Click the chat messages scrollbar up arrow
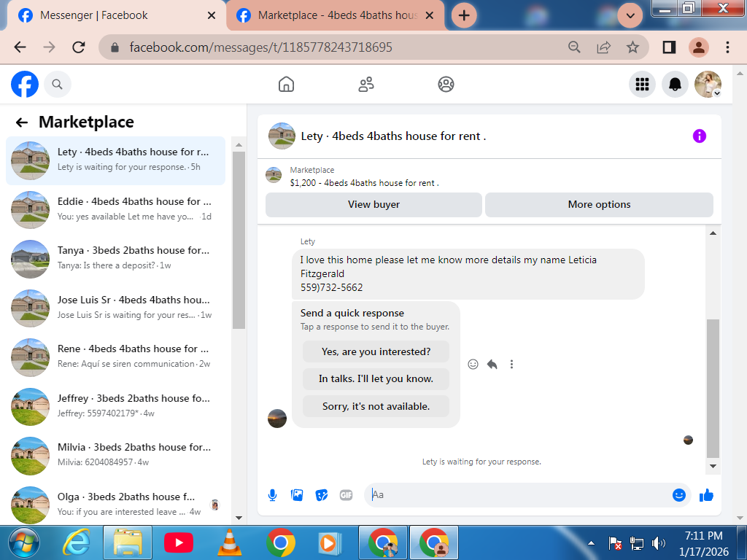The image size is (747, 560). [x=713, y=233]
